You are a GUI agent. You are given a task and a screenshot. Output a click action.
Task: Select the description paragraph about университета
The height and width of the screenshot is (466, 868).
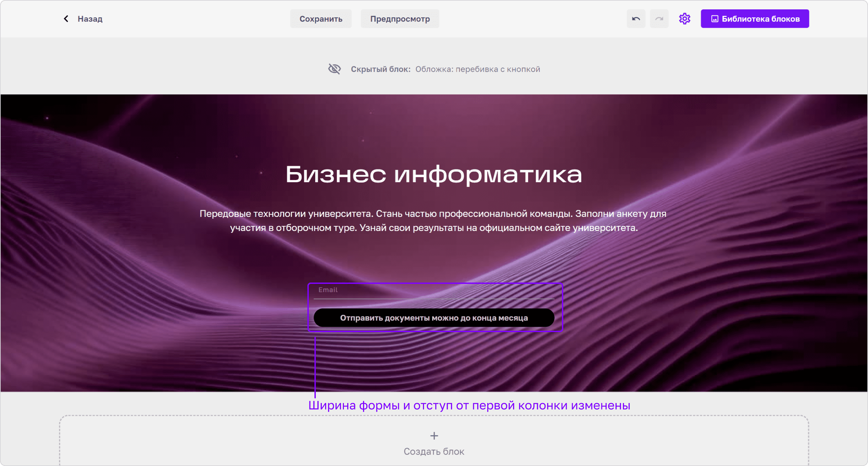click(x=433, y=221)
